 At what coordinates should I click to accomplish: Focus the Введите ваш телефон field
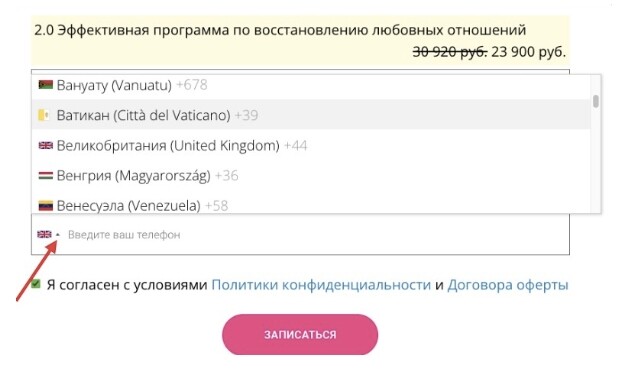[315, 235]
